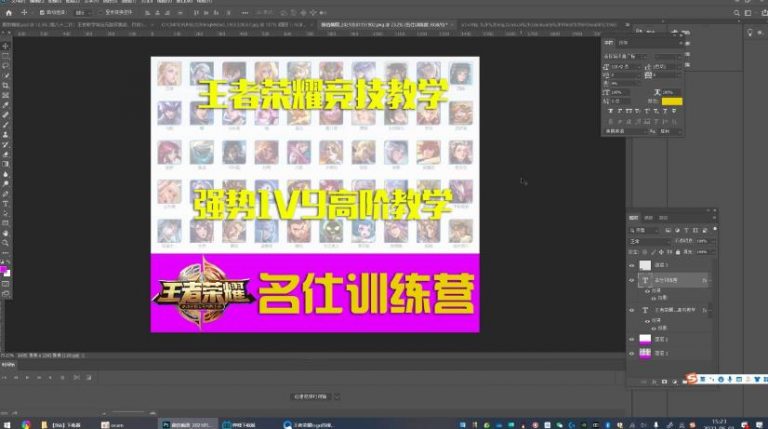Add a layer mask from Layers footer
The width and height of the screenshot is (768, 429).
tap(664, 381)
